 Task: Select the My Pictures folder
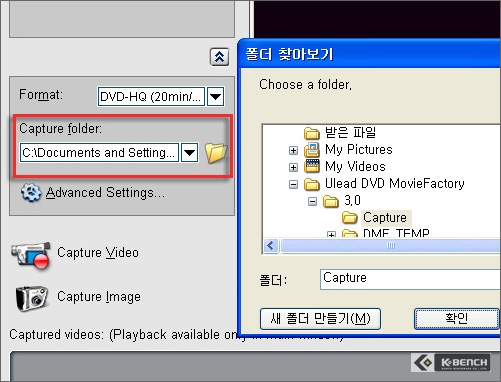pyautogui.click(x=359, y=149)
